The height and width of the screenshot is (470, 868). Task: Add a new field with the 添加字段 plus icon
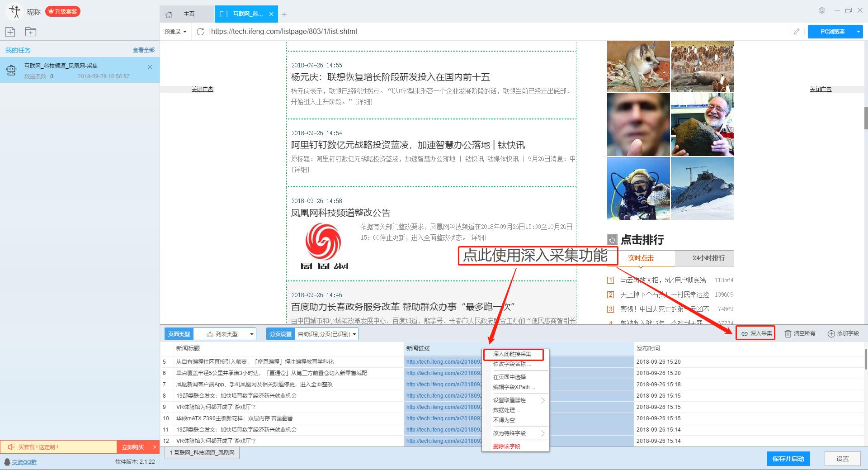tap(831, 333)
